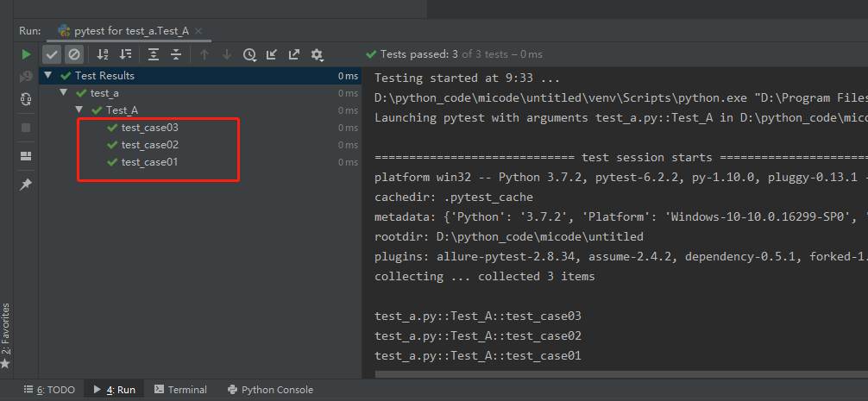Click the stop process square icon
Screen dimensions: 868x401
click(26, 128)
